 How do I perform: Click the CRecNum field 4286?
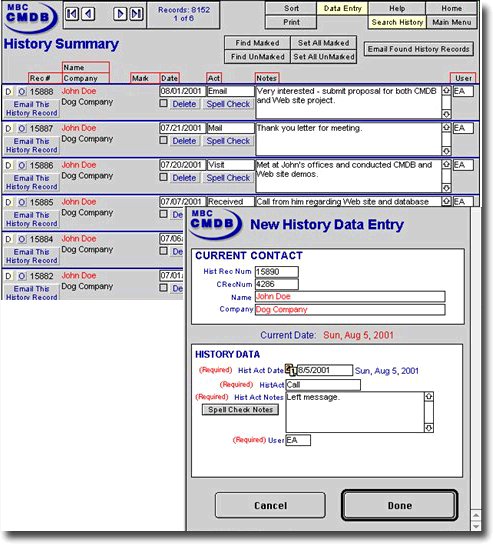point(277,284)
